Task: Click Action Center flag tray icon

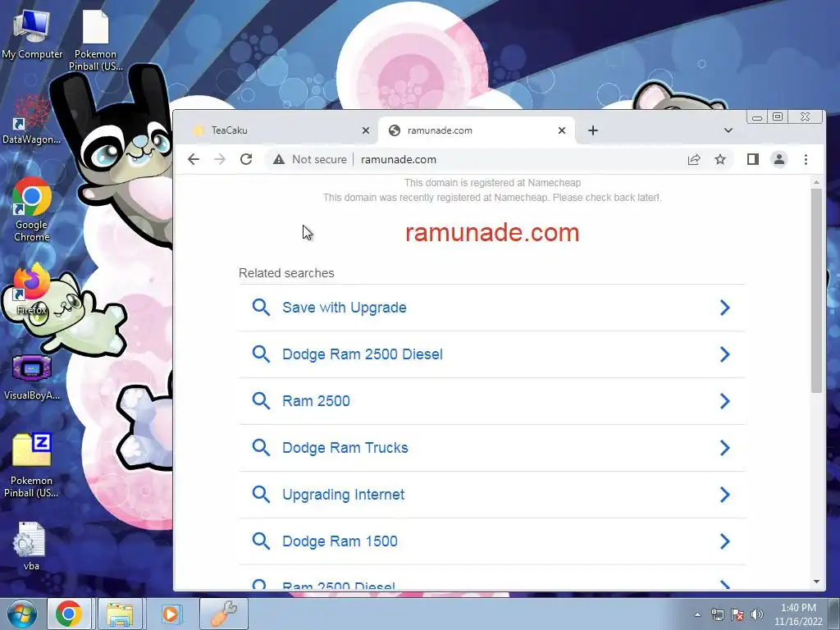Action: (x=737, y=614)
